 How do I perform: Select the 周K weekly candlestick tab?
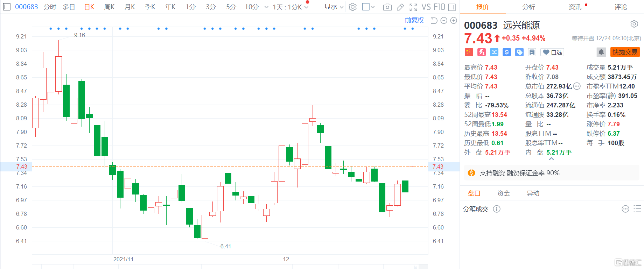110,7
